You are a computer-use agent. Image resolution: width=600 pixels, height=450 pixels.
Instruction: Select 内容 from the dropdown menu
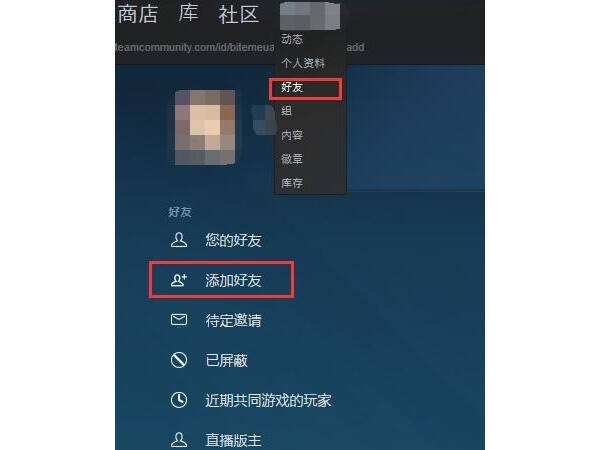coord(292,135)
